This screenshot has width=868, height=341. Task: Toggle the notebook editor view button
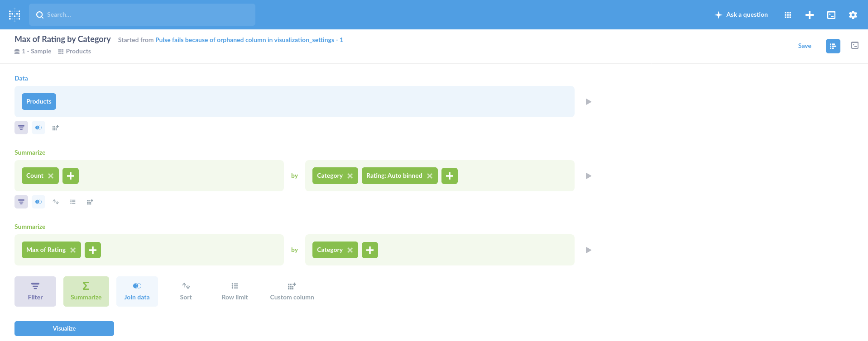point(833,46)
